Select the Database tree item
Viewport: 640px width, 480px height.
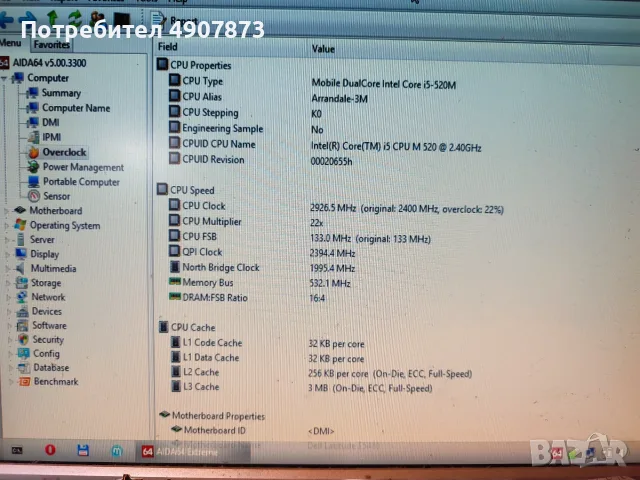(51, 367)
